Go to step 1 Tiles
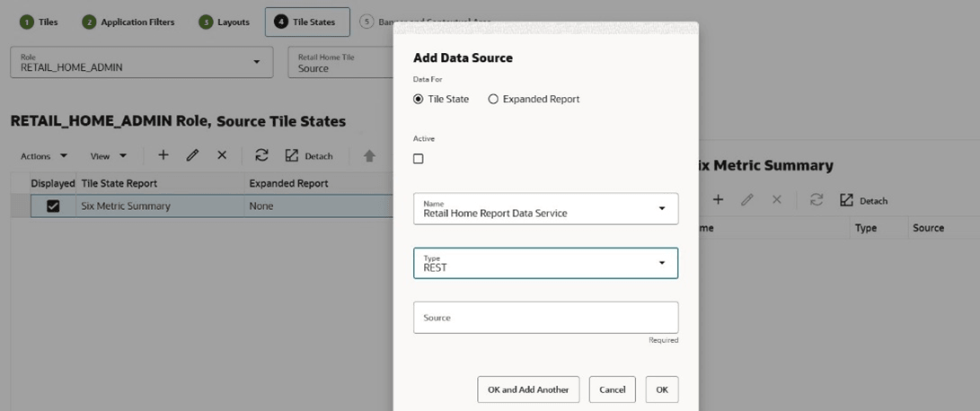This screenshot has height=411, width=980. coord(39,22)
